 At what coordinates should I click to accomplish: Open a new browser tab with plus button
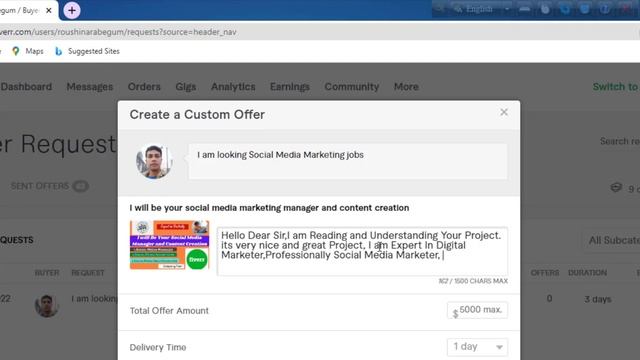coord(72,11)
